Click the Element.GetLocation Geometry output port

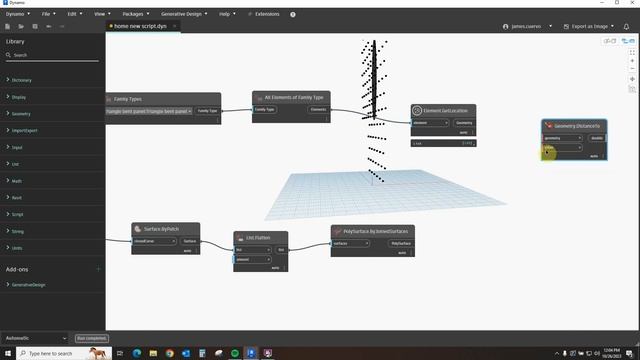464,123
